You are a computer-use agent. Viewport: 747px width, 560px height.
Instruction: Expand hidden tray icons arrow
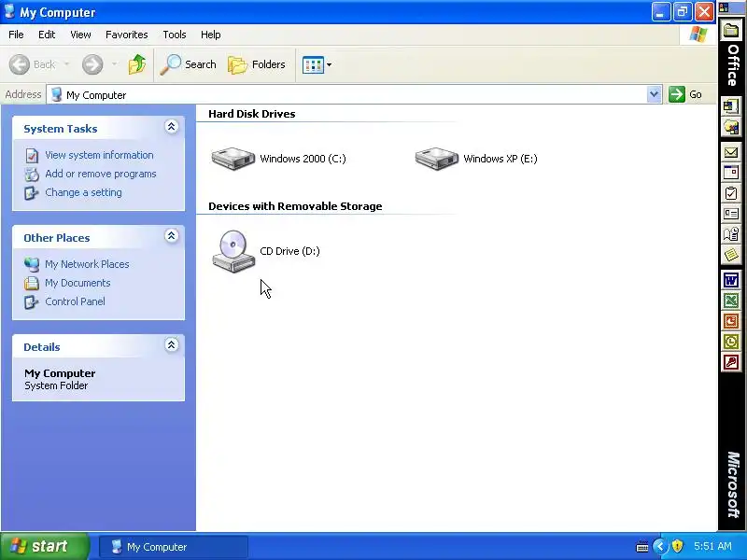click(660, 546)
